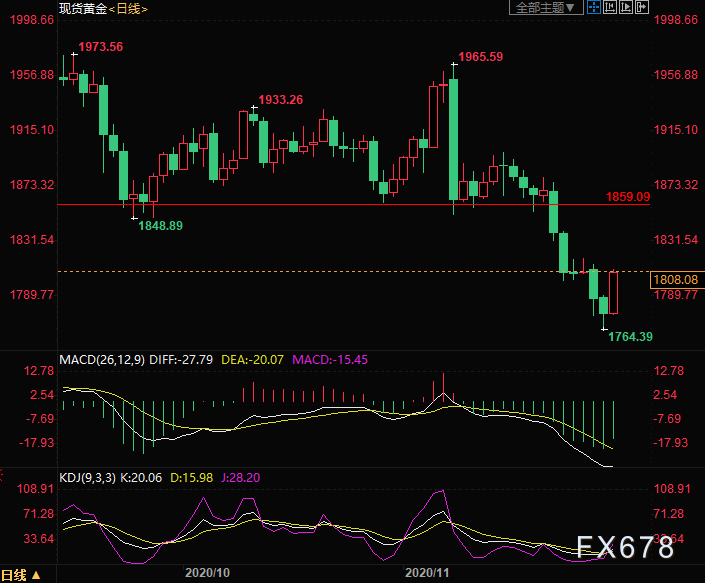Click the 1965.59 peak price label
Screen dimensions: 705x583
[482, 56]
